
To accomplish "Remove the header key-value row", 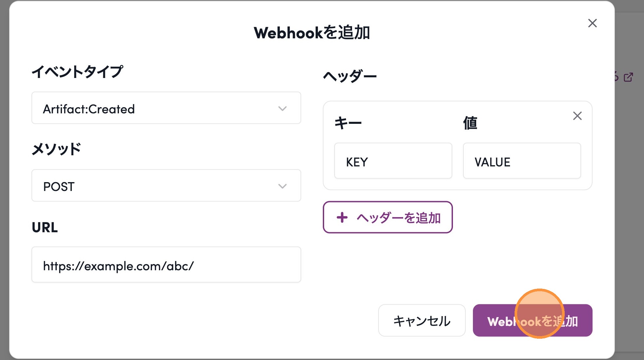I will coord(577,116).
